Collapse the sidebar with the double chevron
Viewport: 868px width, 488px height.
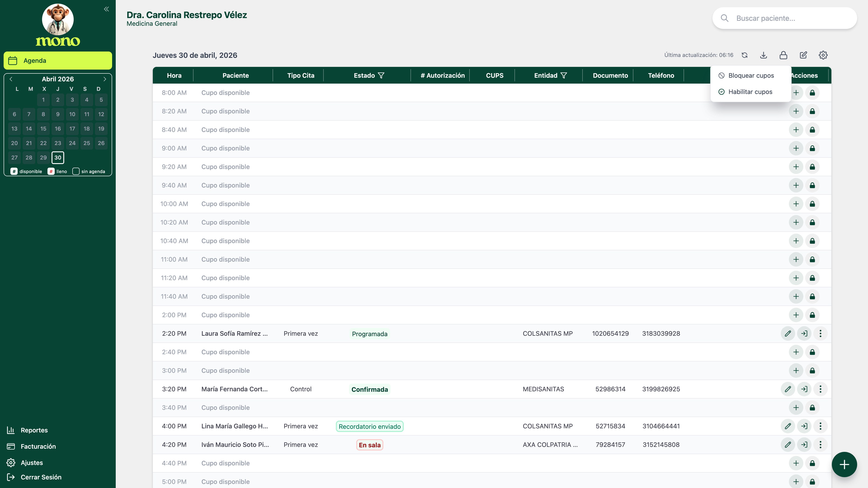pos(106,9)
